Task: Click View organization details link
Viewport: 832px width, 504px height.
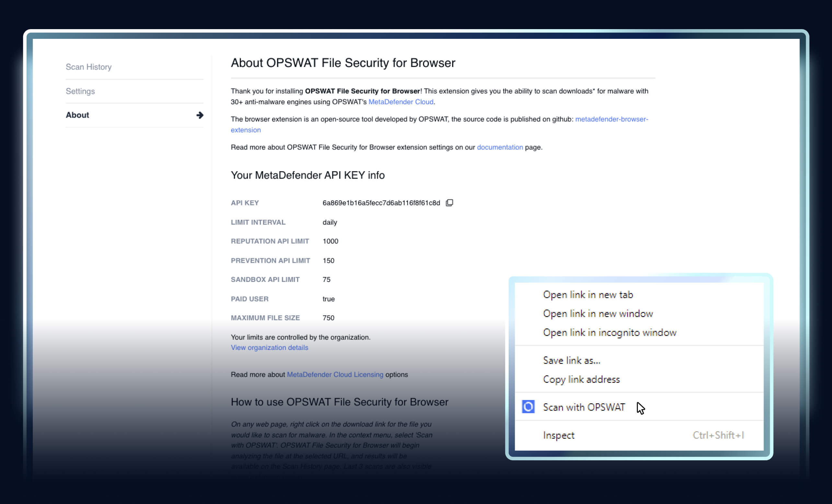Action: [269, 347]
